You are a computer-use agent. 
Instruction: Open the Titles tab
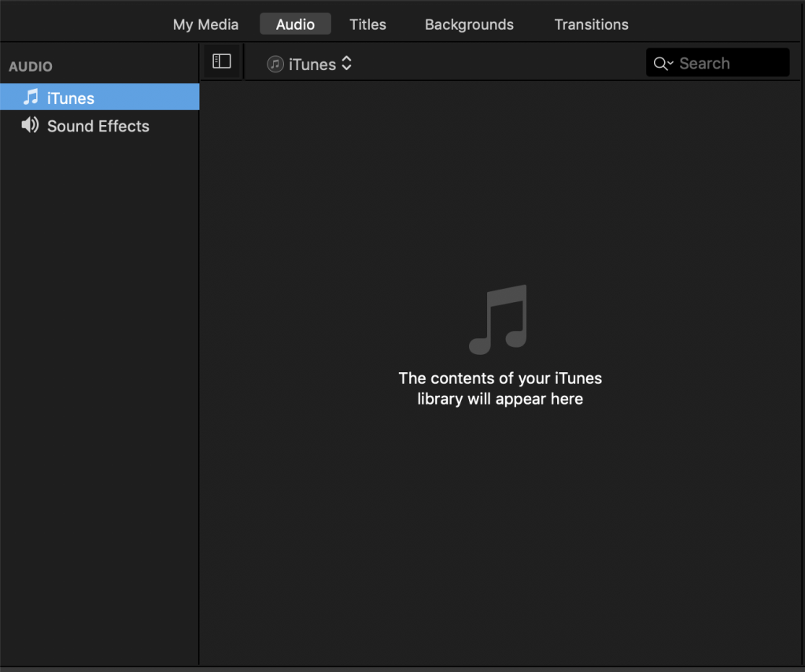click(367, 24)
